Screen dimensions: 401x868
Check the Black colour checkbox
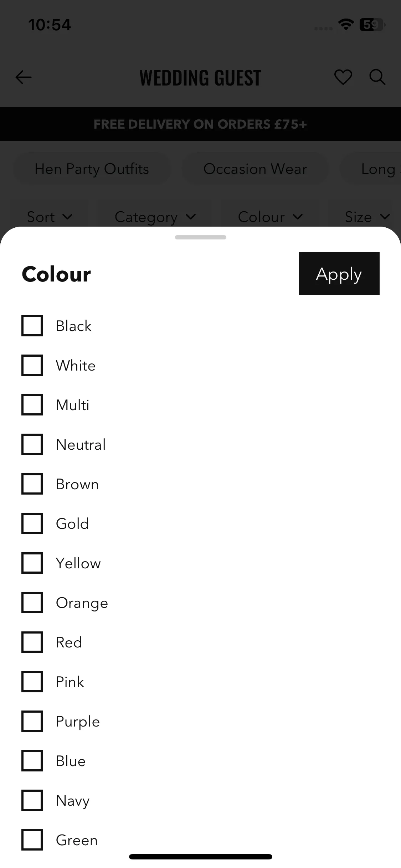click(32, 326)
